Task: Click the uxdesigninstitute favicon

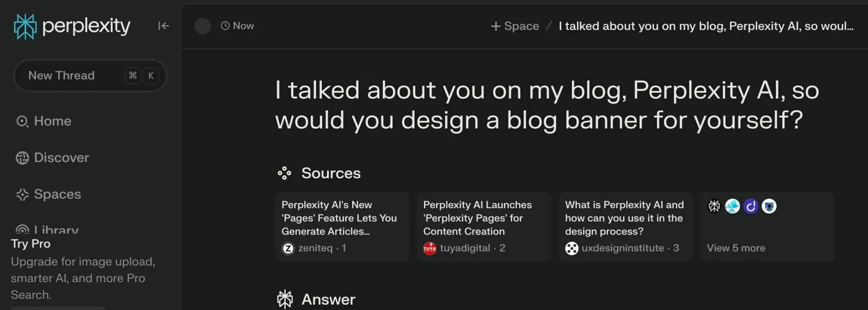Action: (572, 248)
